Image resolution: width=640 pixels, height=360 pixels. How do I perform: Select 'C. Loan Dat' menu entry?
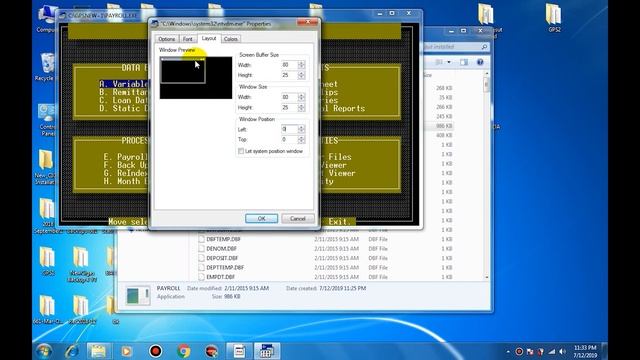123,100
